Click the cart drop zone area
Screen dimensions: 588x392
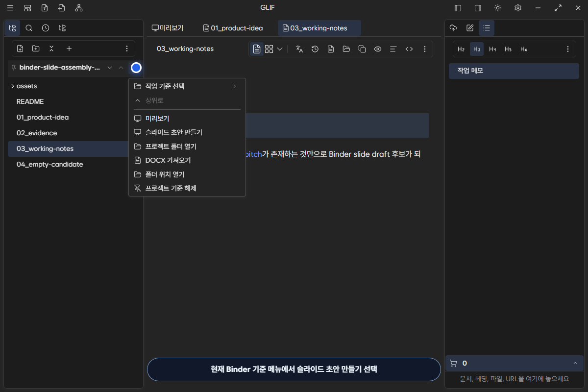[x=514, y=379]
